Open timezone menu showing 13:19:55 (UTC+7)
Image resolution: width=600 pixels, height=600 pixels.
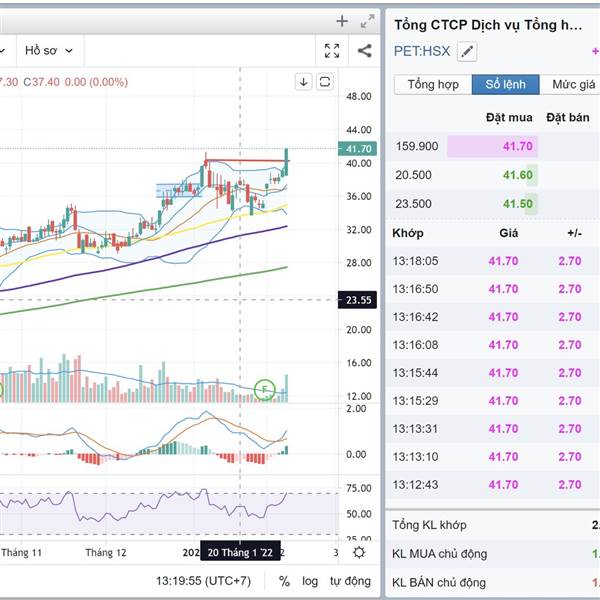[207, 581]
